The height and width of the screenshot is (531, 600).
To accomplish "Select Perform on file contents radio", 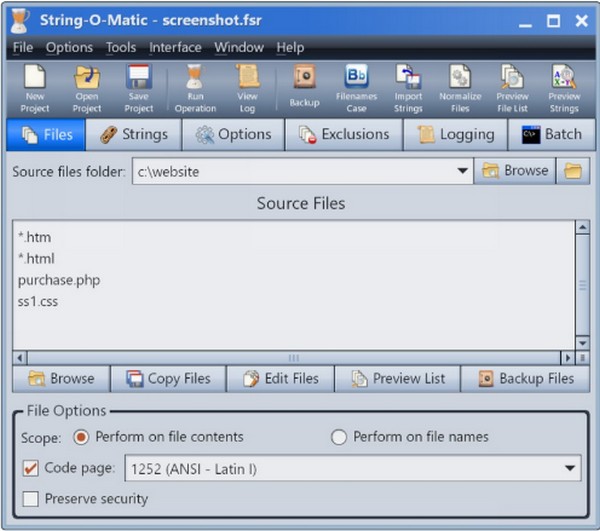I will [82, 437].
